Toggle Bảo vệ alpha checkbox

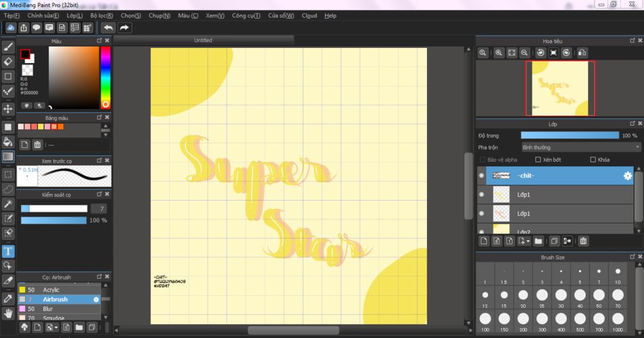(482, 159)
